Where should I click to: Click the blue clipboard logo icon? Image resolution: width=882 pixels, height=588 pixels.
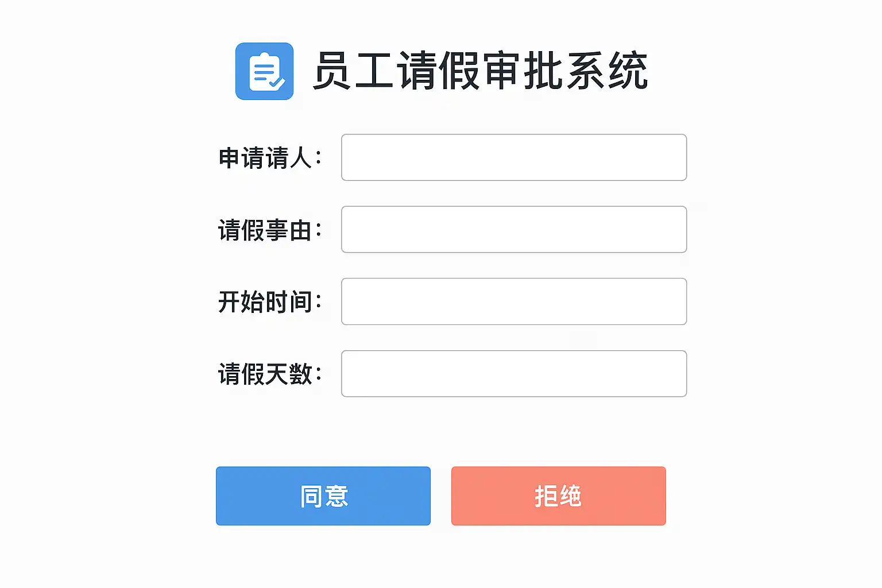(x=264, y=71)
